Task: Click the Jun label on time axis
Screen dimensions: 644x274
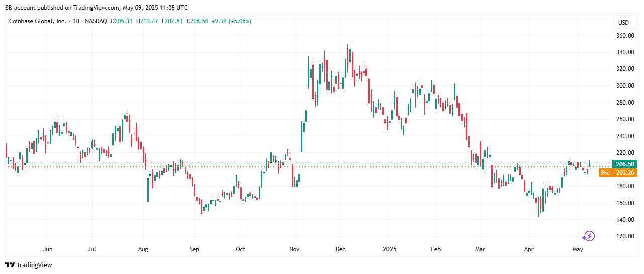Action: click(48, 249)
